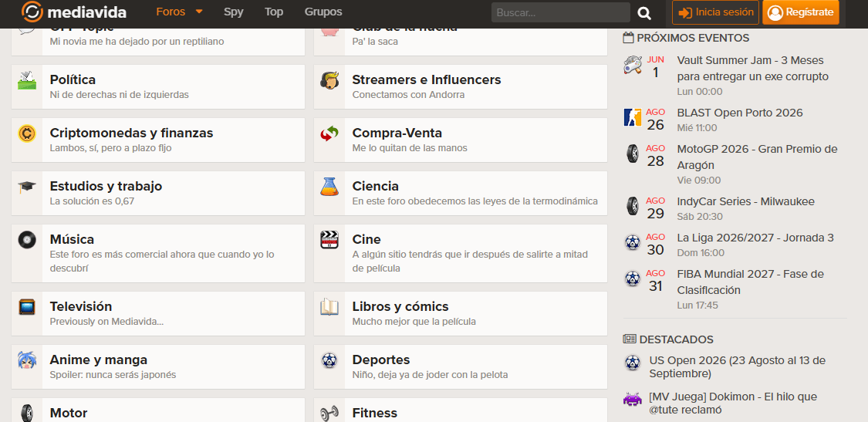The image size is (868, 422).
Task: Select the Ciencia flask icon
Action: 329,187
